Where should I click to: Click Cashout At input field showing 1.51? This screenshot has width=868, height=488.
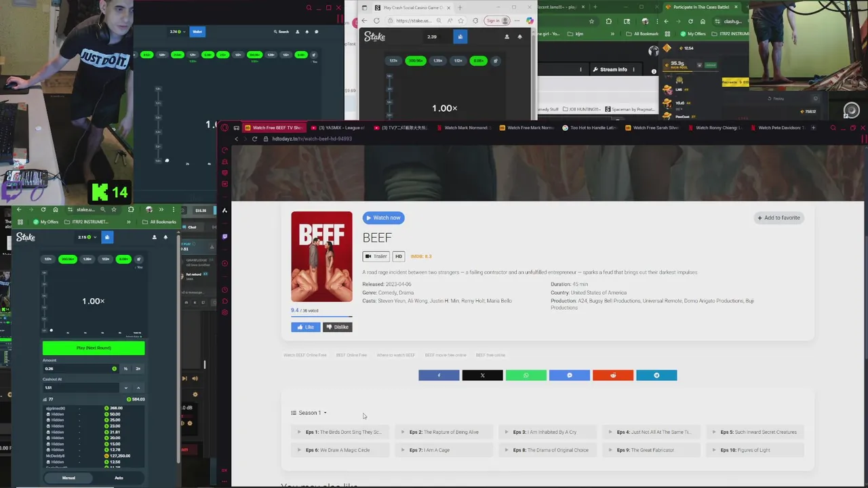pyautogui.click(x=80, y=388)
